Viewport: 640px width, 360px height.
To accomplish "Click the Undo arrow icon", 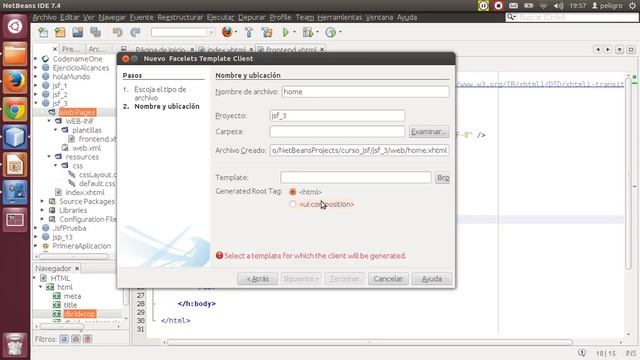I will [x=118, y=32].
